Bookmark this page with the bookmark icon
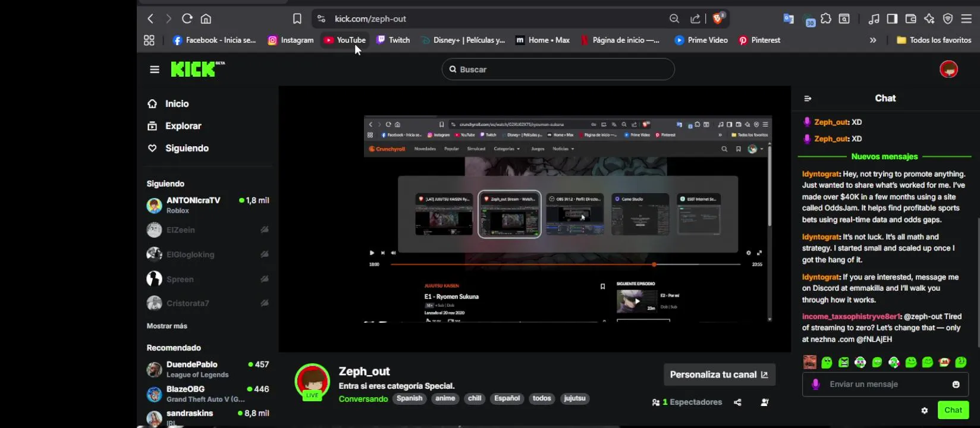Viewport: 980px width, 428px height. (x=297, y=19)
